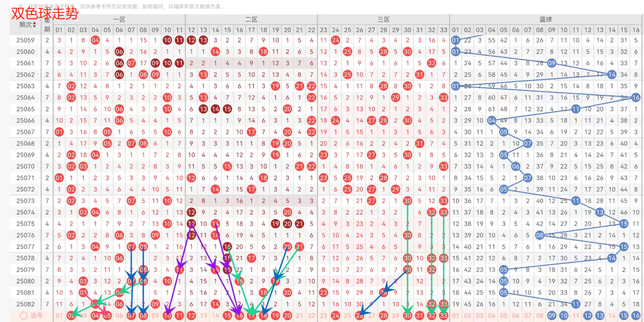
Task: Deselect red ball 12 in bottom pick row
Action: point(191,316)
